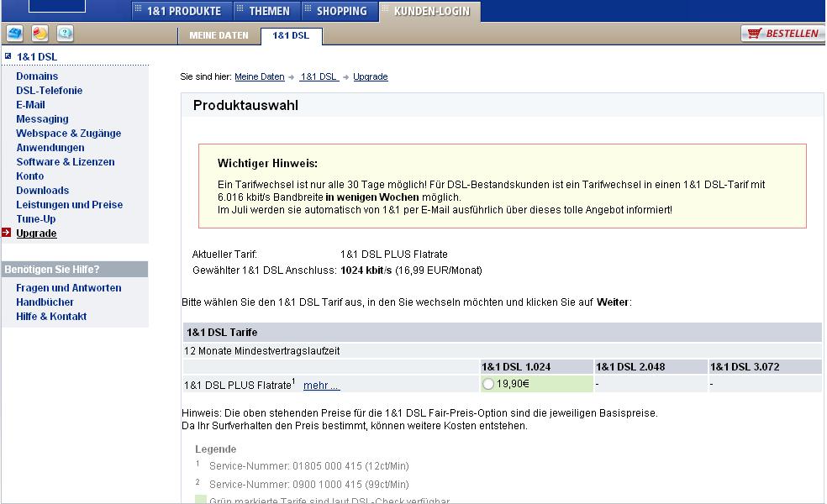Click the 'Wichtiger Hinweis:' notice title
The width and height of the screenshot is (827, 504).
pos(267,163)
